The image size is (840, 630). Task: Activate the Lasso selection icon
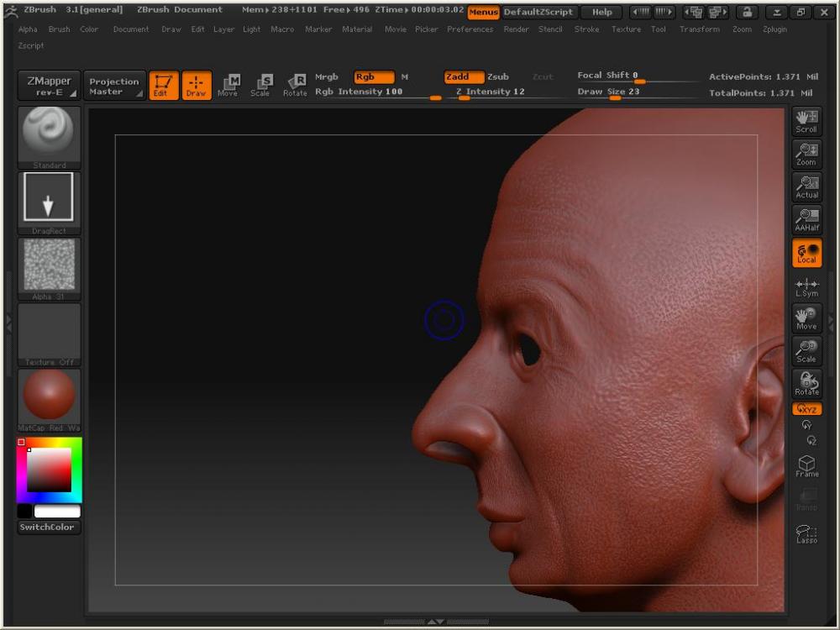806,533
